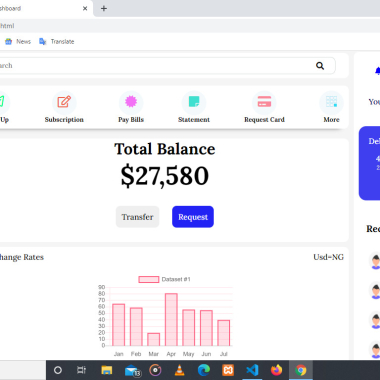Screen dimensions: 380x380
Task: Open Microsoft Edge from the taskbar
Action: 204,370
